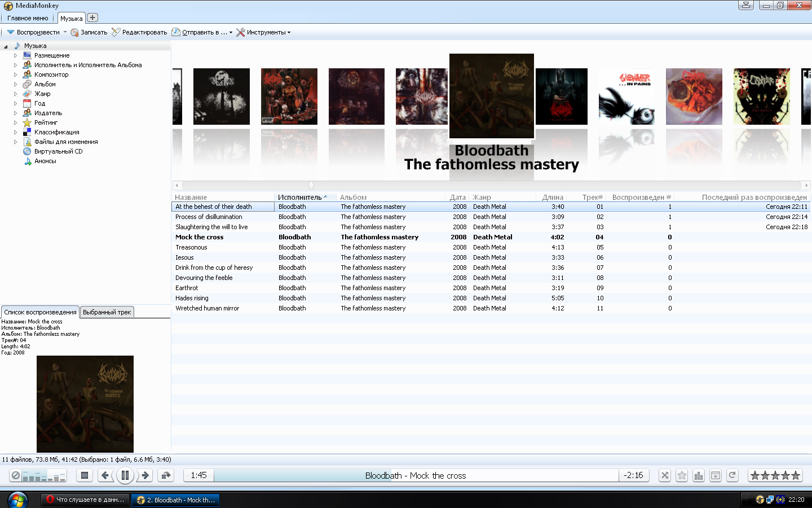The width and height of the screenshot is (812, 508).
Task: Sort tracks by the Исполнитель column header
Action: 305,197
